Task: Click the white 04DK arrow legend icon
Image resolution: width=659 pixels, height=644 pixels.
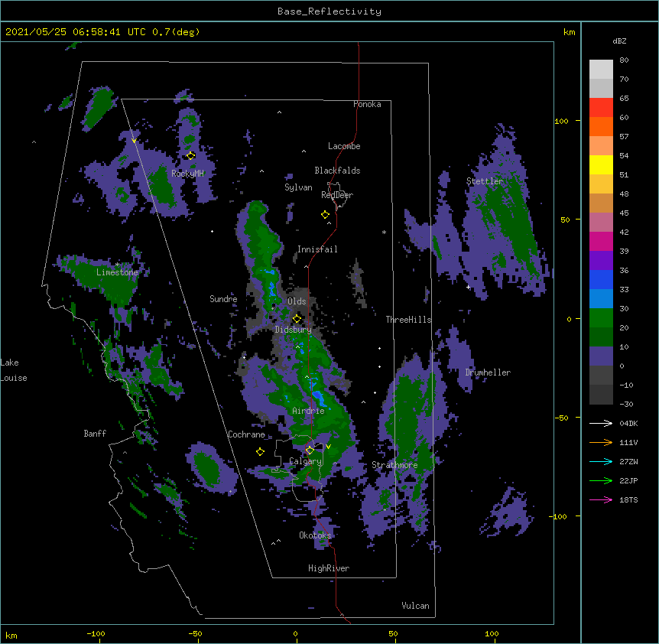Action: (601, 423)
